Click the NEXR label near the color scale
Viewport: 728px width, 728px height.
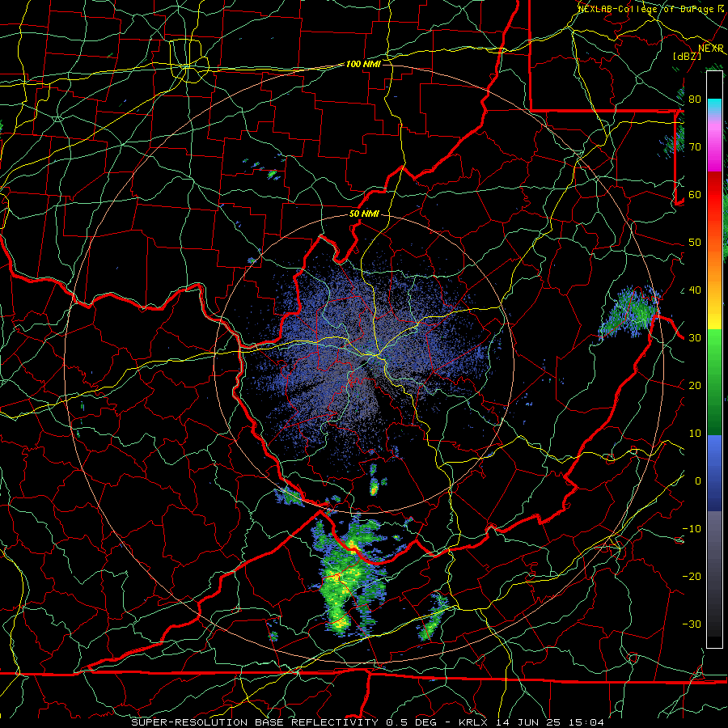point(711,49)
